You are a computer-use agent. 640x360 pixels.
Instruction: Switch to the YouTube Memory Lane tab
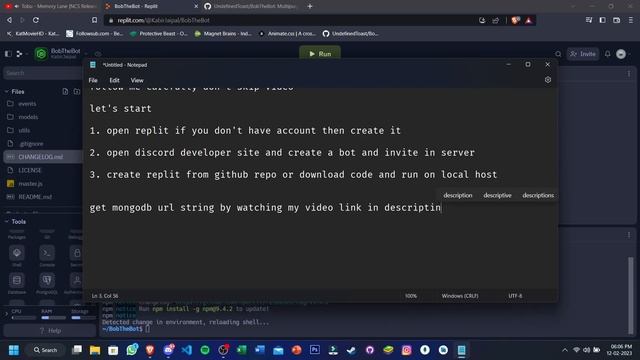(51, 6)
